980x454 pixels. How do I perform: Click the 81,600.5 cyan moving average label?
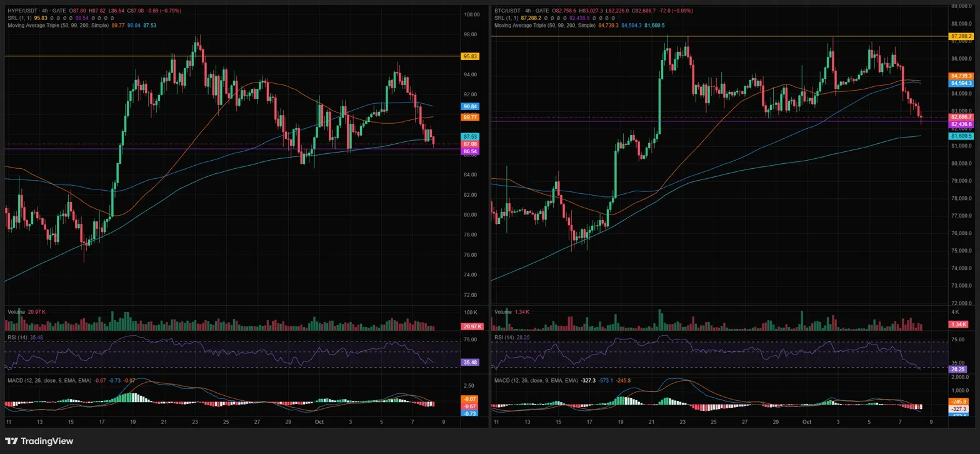961,136
